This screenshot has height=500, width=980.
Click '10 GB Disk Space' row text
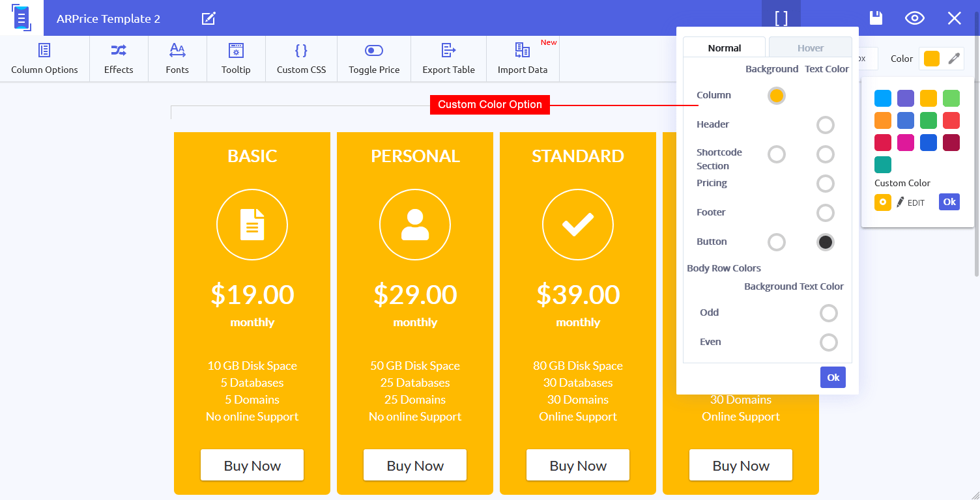[252, 366]
